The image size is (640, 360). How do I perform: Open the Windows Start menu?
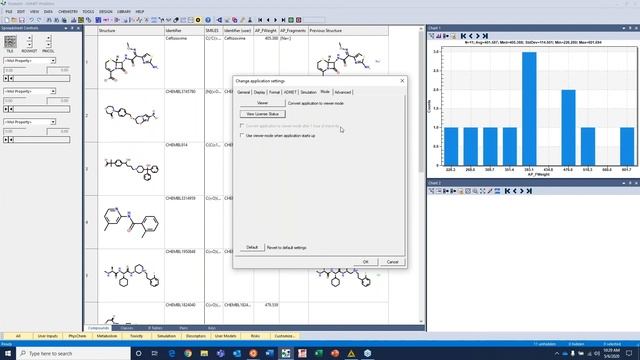click(x=8, y=353)
